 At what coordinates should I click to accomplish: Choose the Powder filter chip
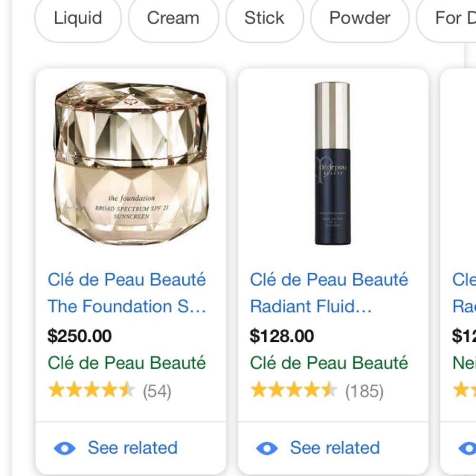point(360,19)
